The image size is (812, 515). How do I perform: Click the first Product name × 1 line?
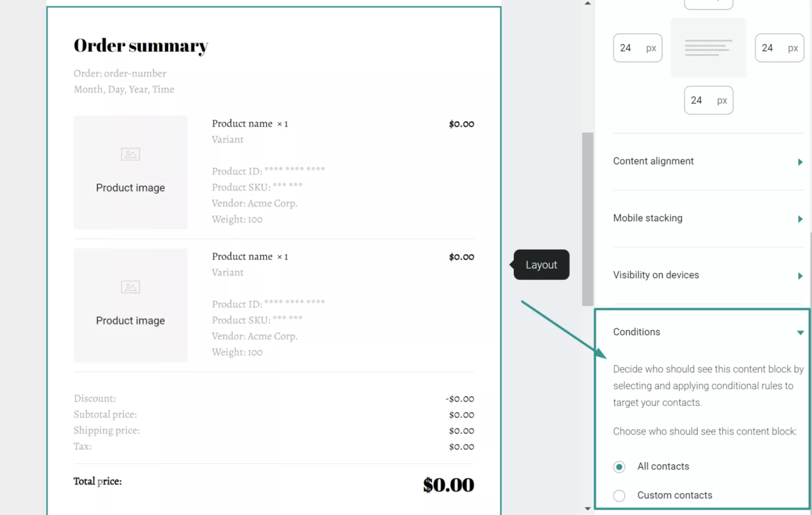(250, 123)
